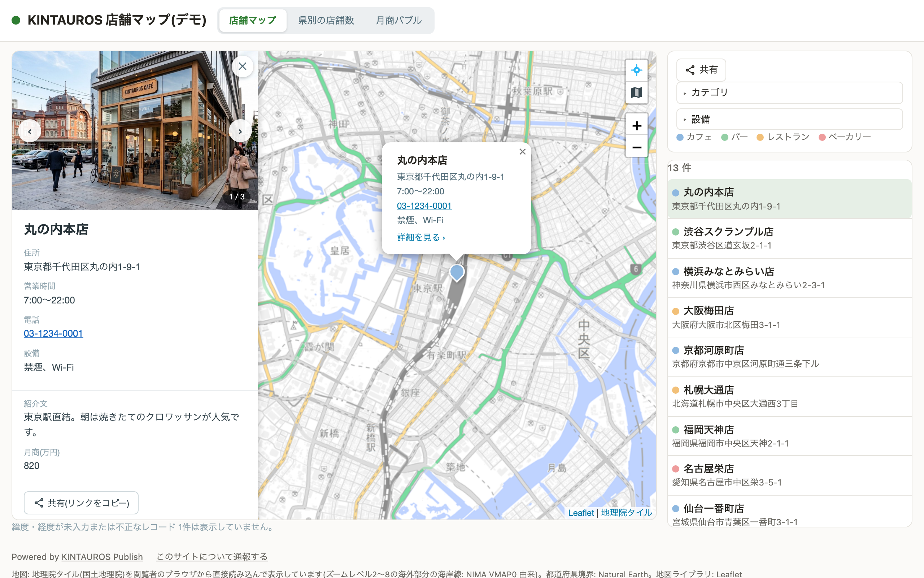The width and height of the screenshot is (924, 578).
Task: Click the 皇居 label on map
Action: coord(339,251)
